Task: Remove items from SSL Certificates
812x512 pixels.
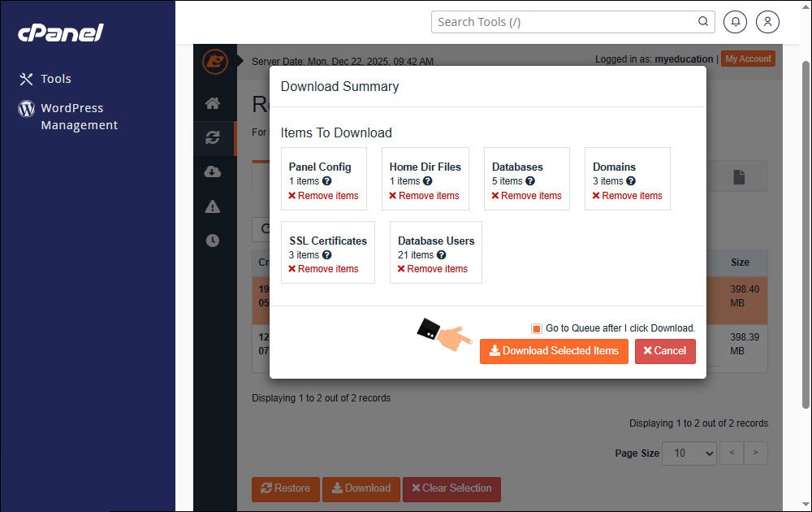Action: [x=323, y=269]
